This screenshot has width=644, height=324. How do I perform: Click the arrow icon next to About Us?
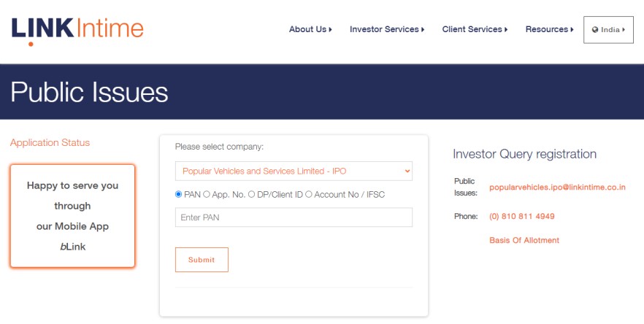[x=330, y=30]
